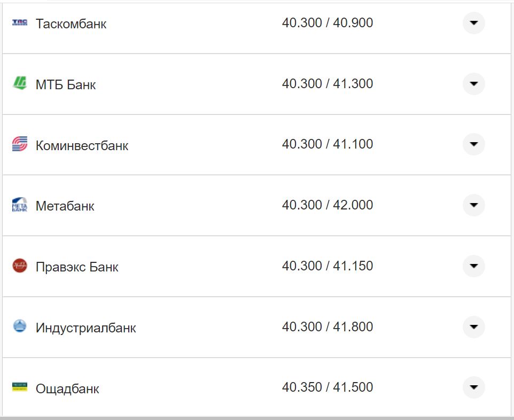514x420 pixels.
Task: Click the Коминвестбанк striped logo icon
Action: pyautogui.click(x=20, y=144)
